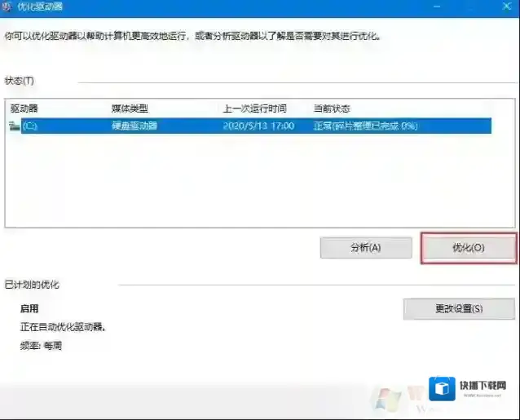
Task: Sort by the 当前状态 column header
Action: click(332, 108)
